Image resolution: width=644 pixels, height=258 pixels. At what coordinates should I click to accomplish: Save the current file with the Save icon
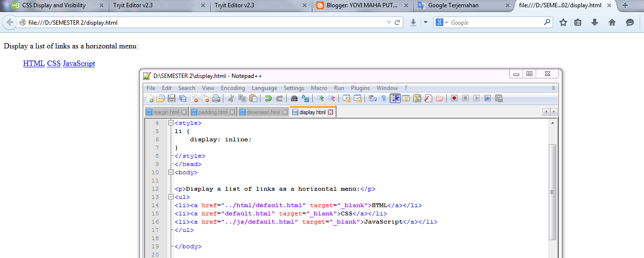click(x=172, y=98)
